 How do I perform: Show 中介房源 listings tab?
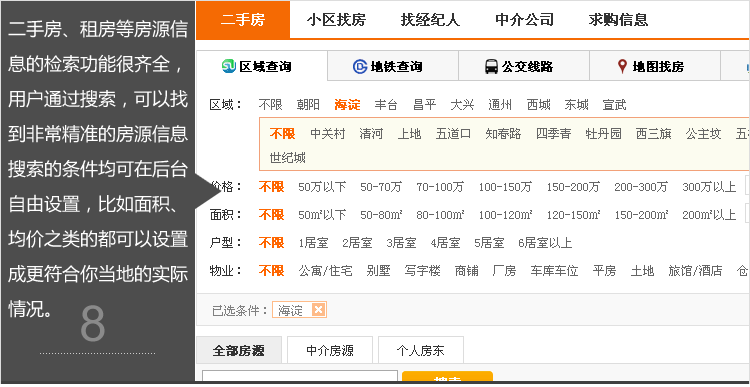(330, 351)
